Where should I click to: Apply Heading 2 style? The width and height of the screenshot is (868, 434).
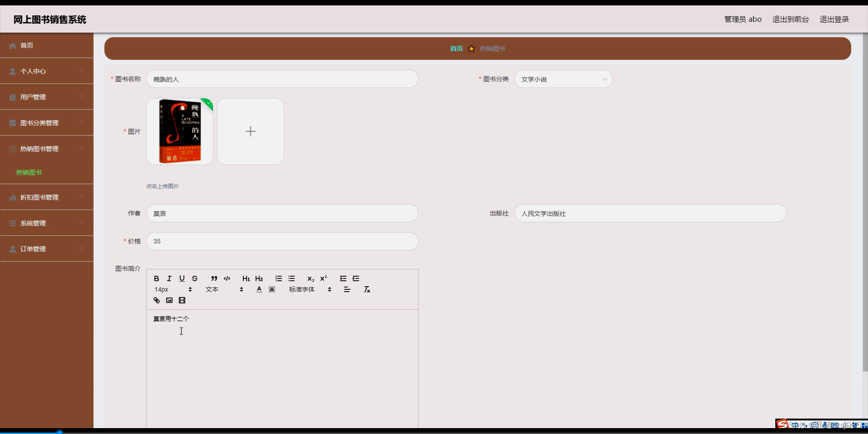tap(259, 278)
